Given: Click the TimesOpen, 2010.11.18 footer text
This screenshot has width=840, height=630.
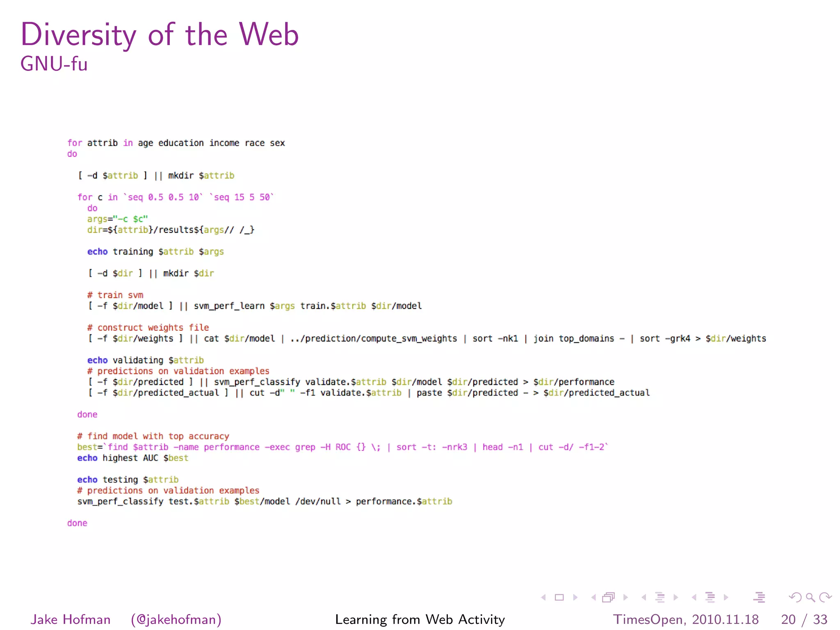Looking at the screenshot, I should tap(686, 619).
